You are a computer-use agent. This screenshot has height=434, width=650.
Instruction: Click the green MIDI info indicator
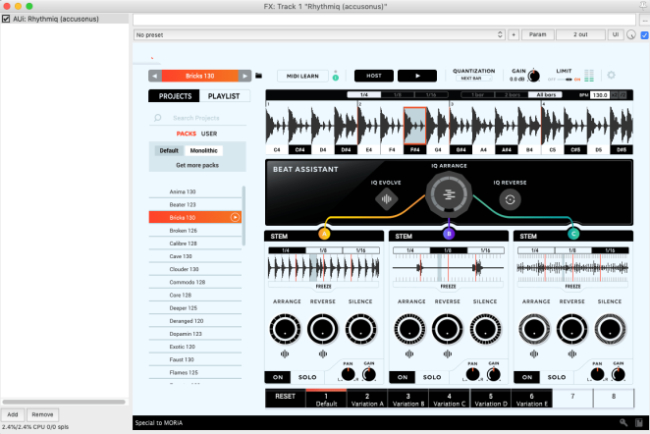(x=336, y=77)
